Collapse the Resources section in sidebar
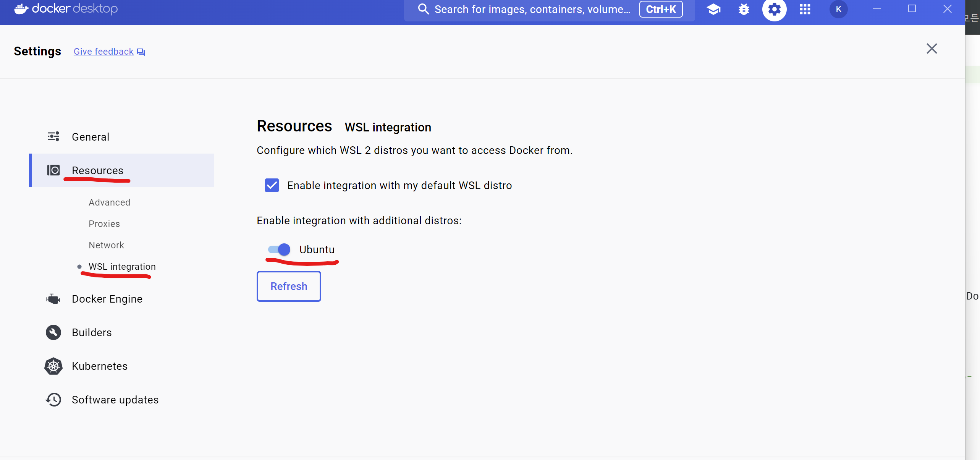The height and width of the screenshot is (460, 980). [98, 170]
